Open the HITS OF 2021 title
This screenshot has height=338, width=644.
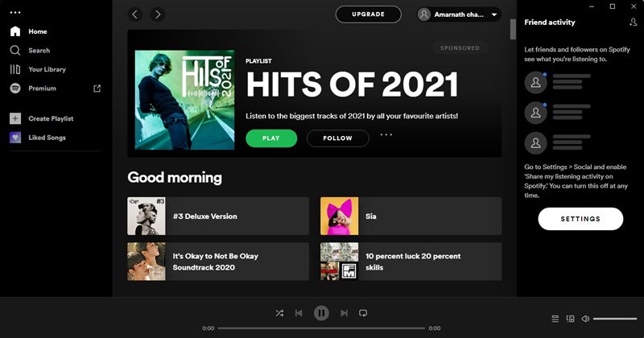[352, 84]
